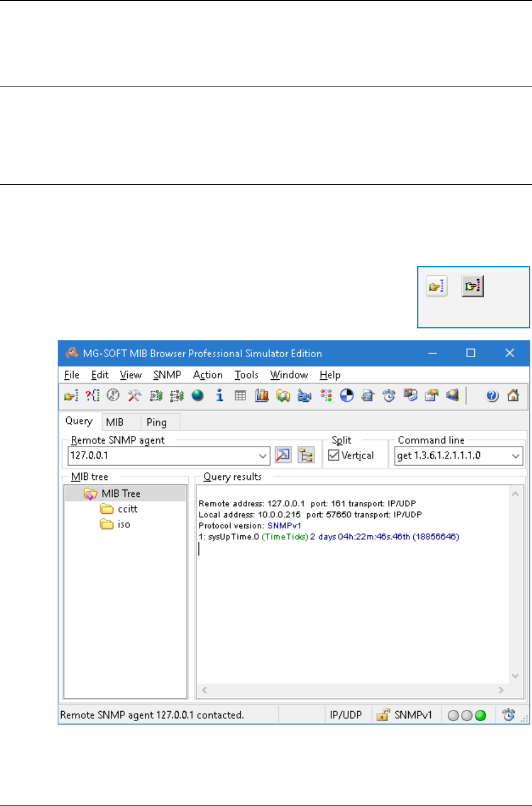Click 'IP/UDP' in the status bar
This screenshot has height=806, width=532.
(x=346, y=715)
